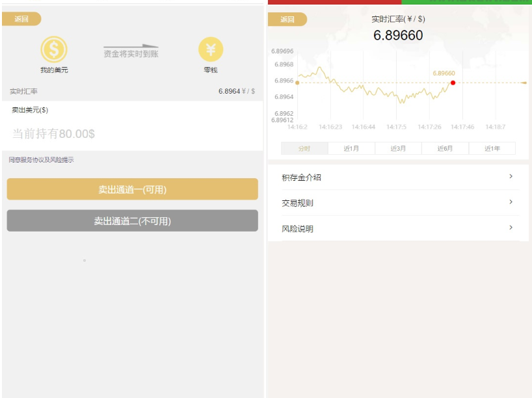Click the gold dollar coin icon
Image resolution: width=532 pixels, height=398 pixels.
[54, 49]
